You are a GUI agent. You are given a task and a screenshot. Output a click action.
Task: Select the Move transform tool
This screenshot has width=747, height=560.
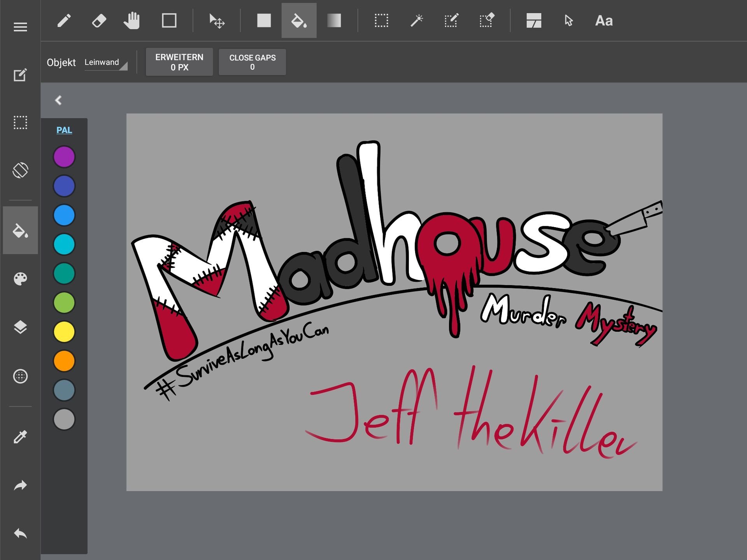click(217, 21)
